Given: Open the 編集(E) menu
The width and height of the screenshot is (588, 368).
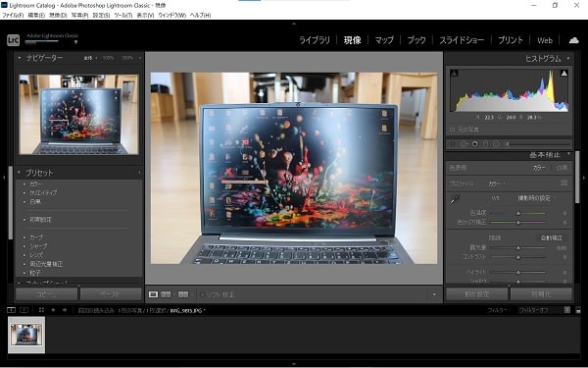Looking at the screenshot, I should coord(36,16).
